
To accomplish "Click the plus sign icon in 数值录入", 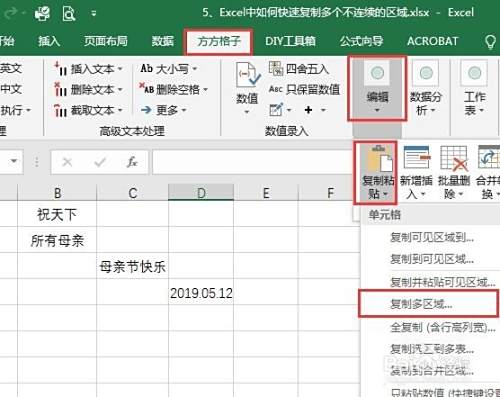I will tap(309, 110).
